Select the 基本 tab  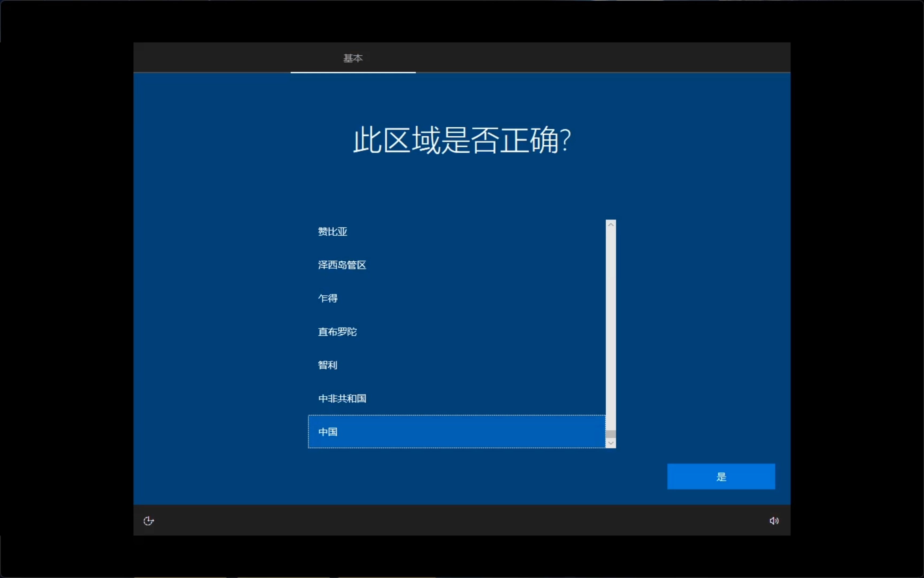tap(353, 58)
